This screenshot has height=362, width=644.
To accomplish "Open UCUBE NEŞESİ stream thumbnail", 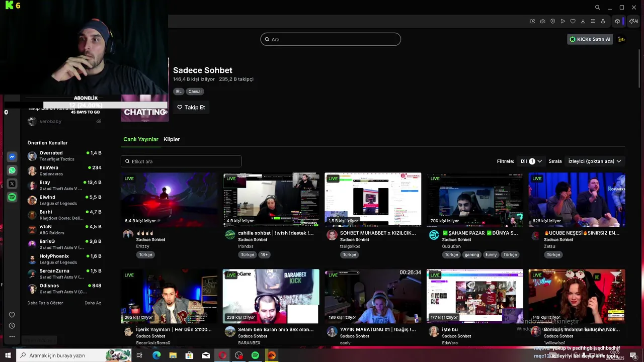I will 577,200.
